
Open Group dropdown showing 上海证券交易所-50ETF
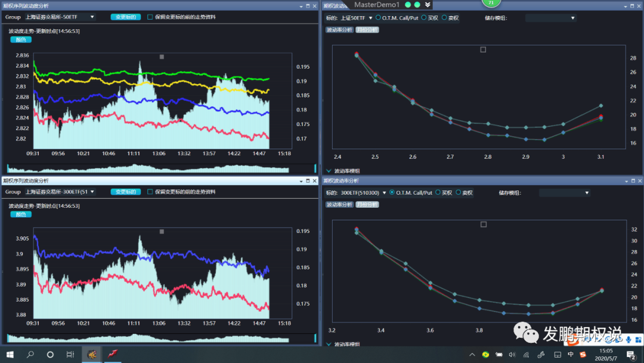point(60,17)
